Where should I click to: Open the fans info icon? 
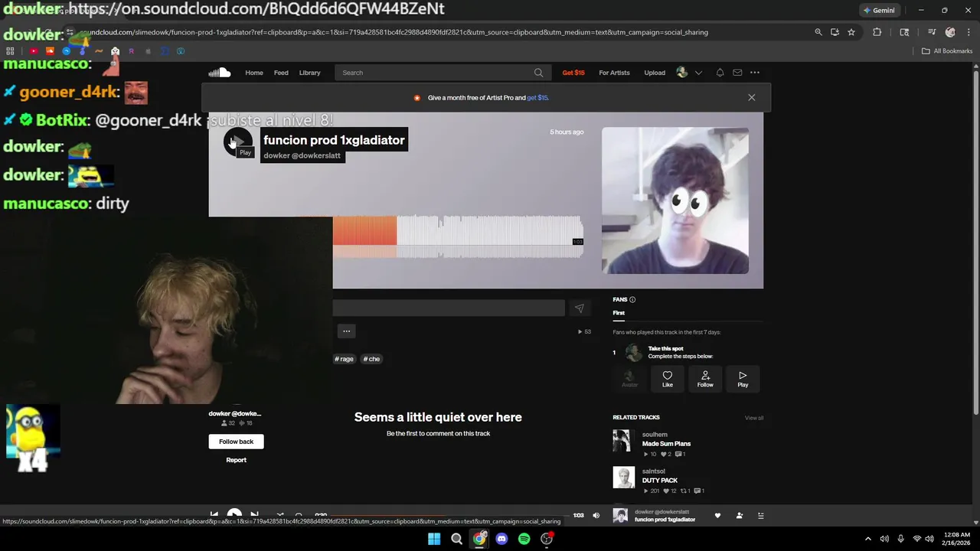point(632,300)
